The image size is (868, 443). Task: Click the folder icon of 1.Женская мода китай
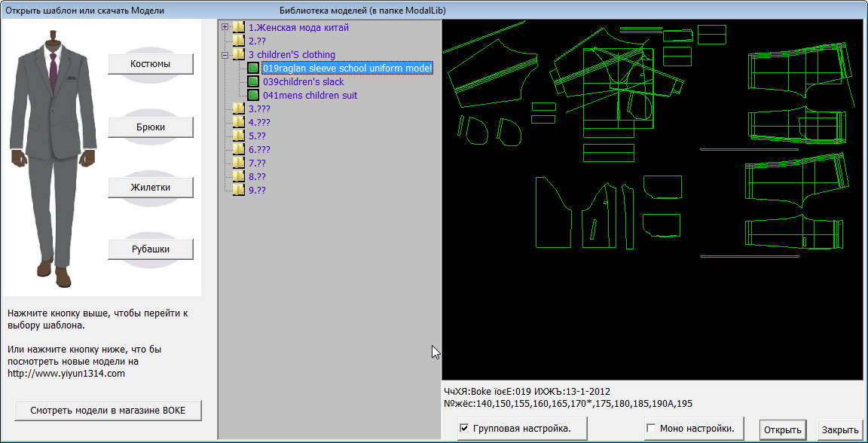coord(239,27)
